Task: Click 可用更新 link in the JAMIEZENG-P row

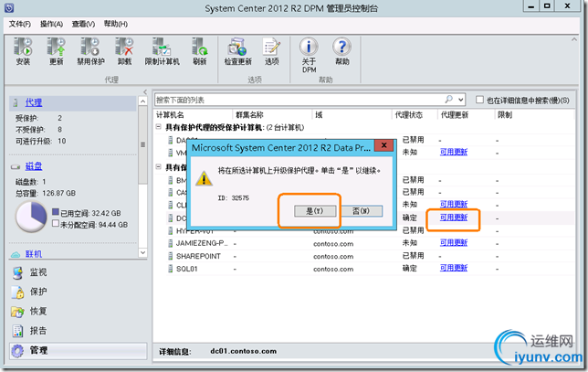Action: [454, 243]
